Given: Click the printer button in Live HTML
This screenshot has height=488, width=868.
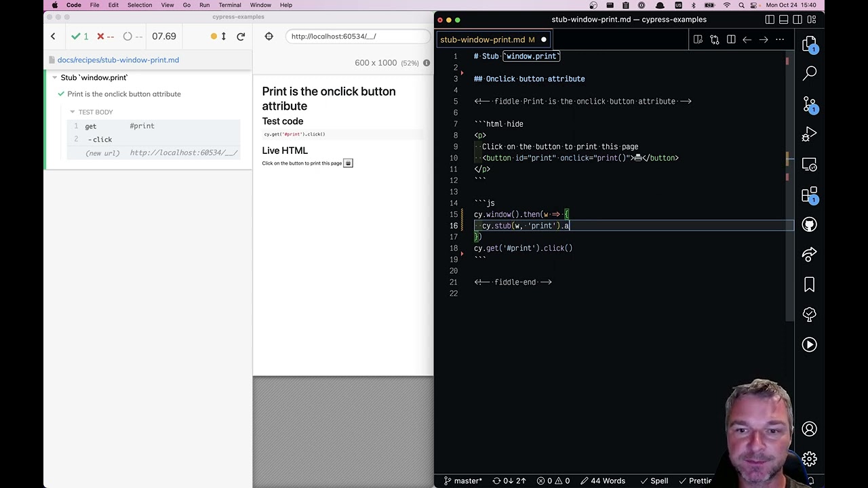Looking at the screenshot, I should (348, 163).
